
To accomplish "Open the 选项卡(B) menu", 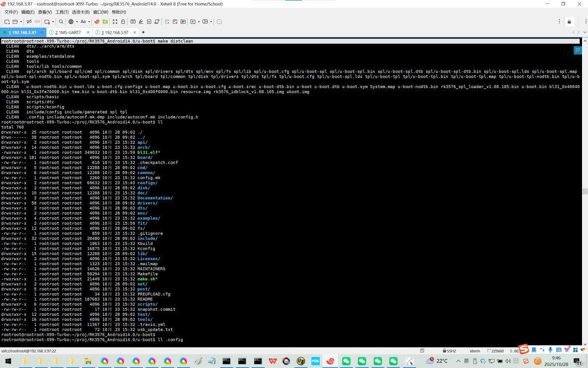I will point(80,12).
